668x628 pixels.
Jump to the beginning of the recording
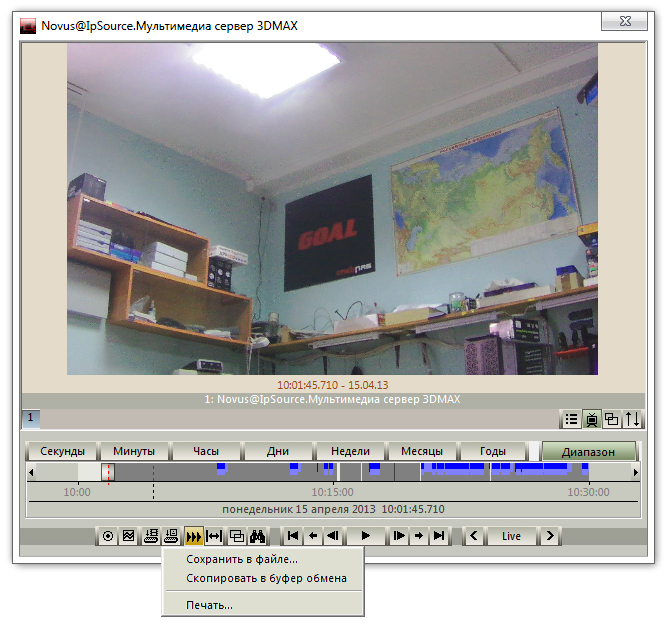click(293, 536)
